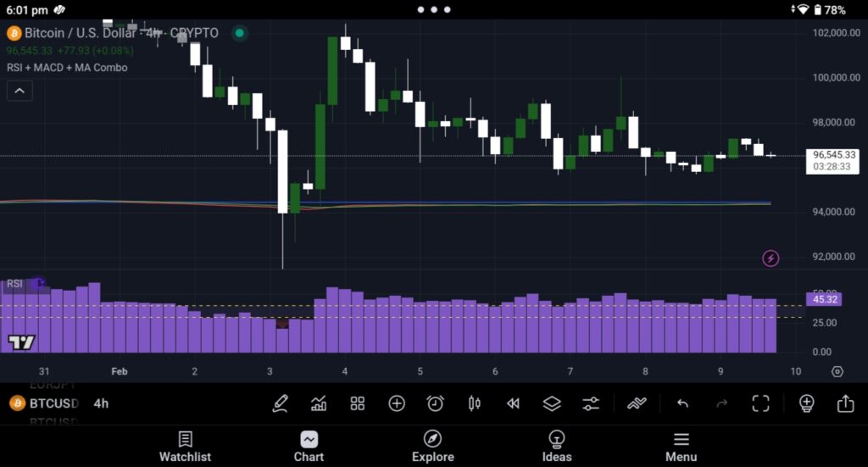Screen dimensions: 868x467
Task: Tap the RSI pane label
Action: click(x=15, y=284)
